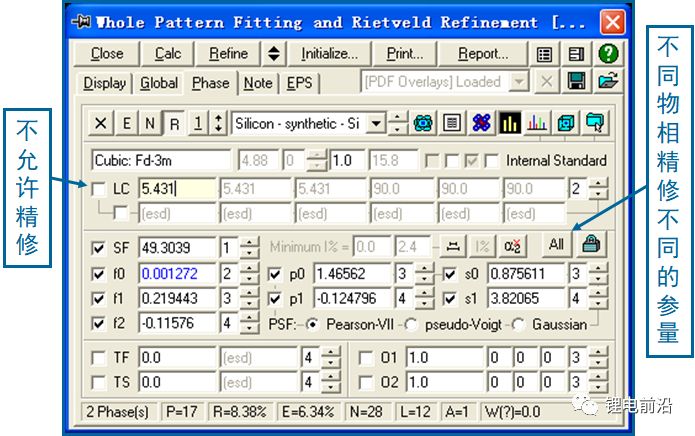Click the E phase button
This screenshot has height=436, width=695.
click(x=126, y=123)
